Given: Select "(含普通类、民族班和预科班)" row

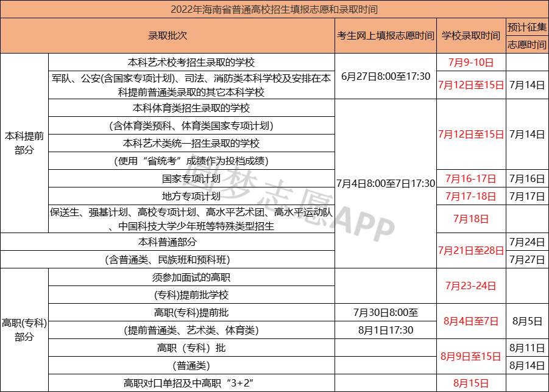Looking at the screenshot, I should point(168,259).
